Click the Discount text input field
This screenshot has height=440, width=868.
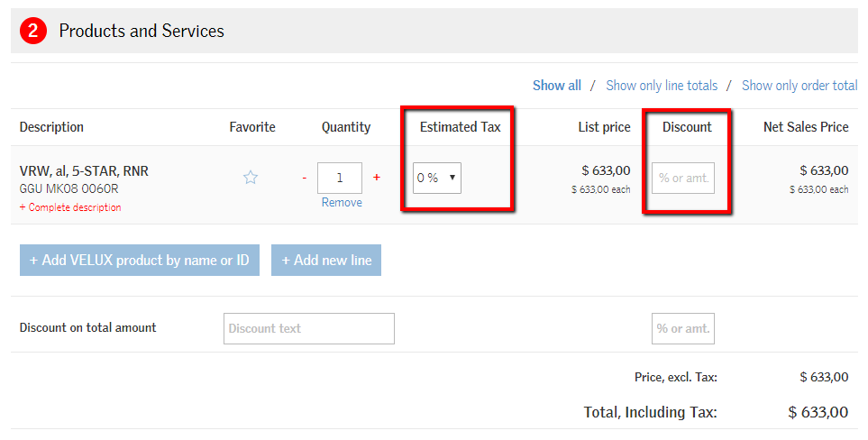308,328
